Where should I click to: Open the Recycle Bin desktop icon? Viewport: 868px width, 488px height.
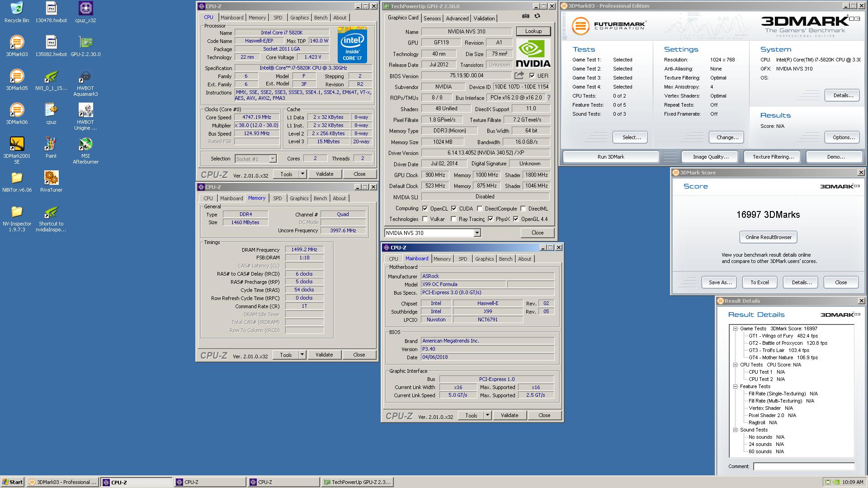coord(17,12)
